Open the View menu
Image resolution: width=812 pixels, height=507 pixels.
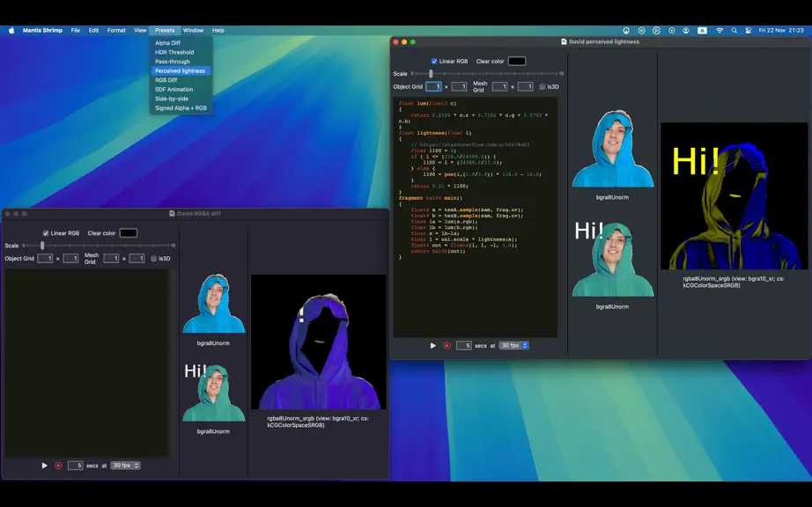tap(140, 31)
